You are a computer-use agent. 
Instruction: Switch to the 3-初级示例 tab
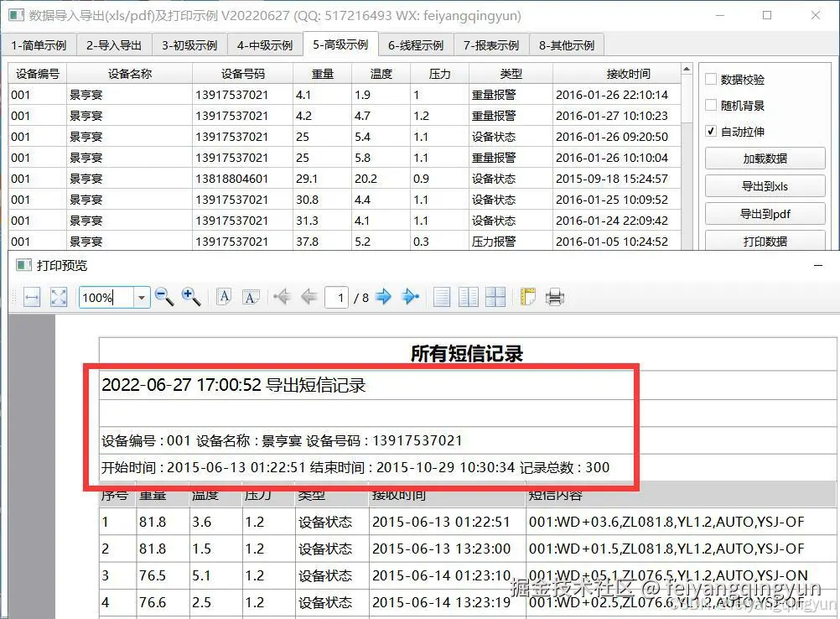(x=189, y=45)
